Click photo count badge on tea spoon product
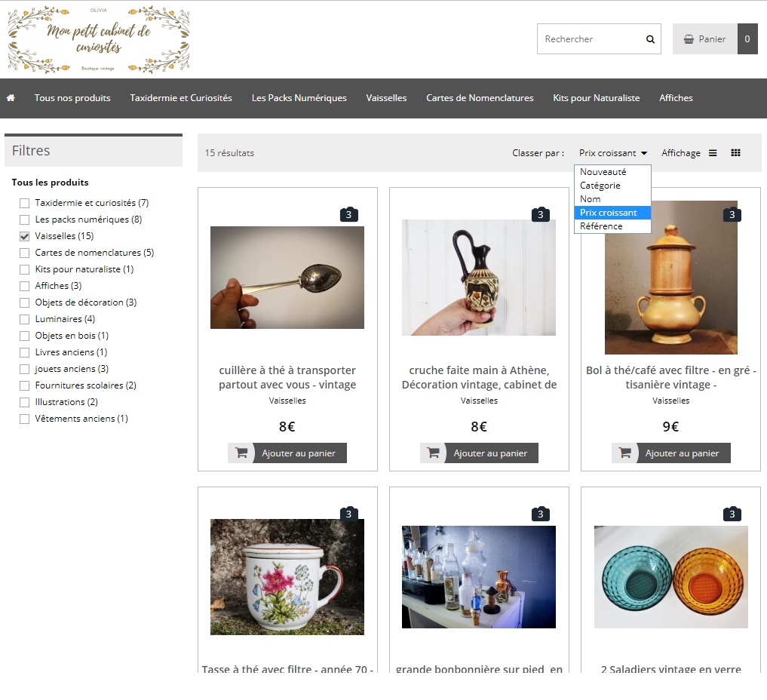The image size is (767, 700). pyautogui.click(x=348, y=215)
